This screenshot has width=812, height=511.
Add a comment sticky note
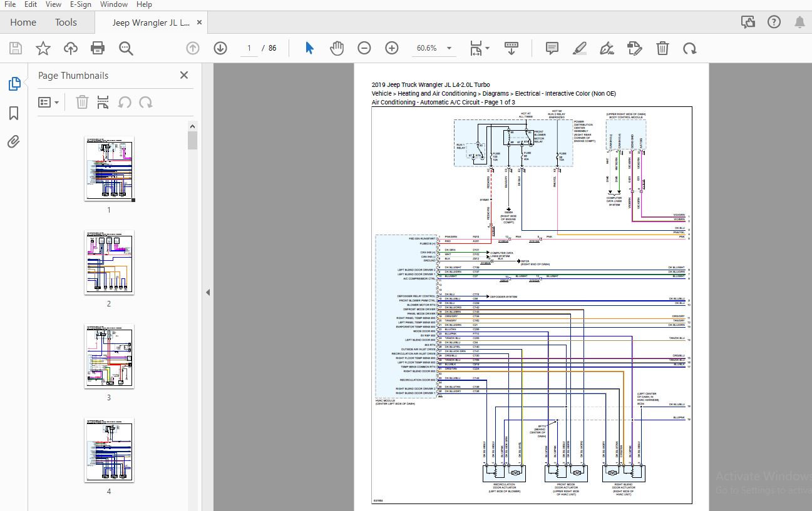click(552, 48)
